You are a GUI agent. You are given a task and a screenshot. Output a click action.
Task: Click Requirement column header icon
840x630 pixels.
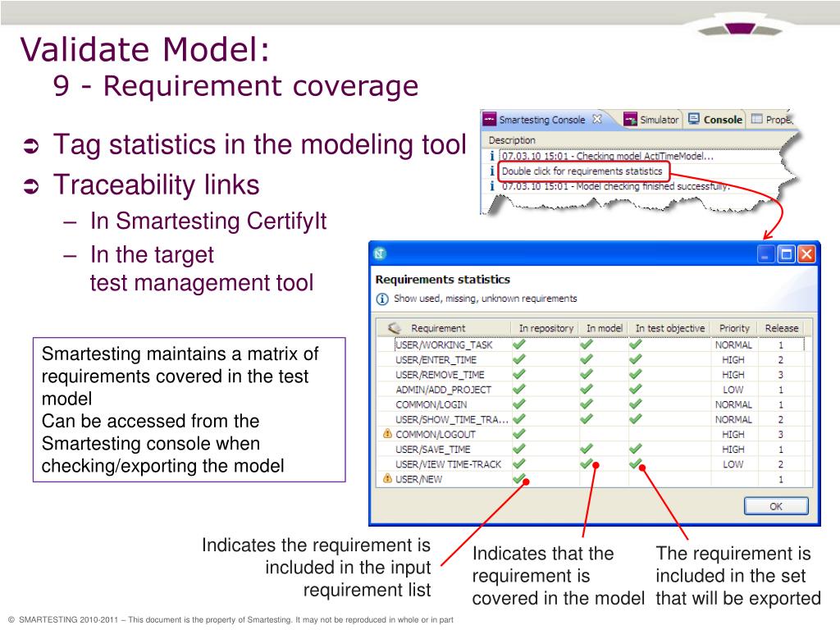click(x=395, y=327)
